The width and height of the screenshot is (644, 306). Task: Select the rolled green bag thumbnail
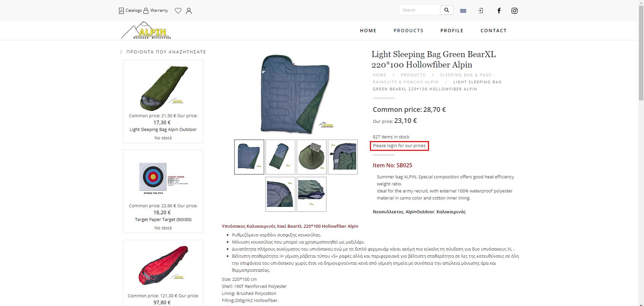pos(311,157)
